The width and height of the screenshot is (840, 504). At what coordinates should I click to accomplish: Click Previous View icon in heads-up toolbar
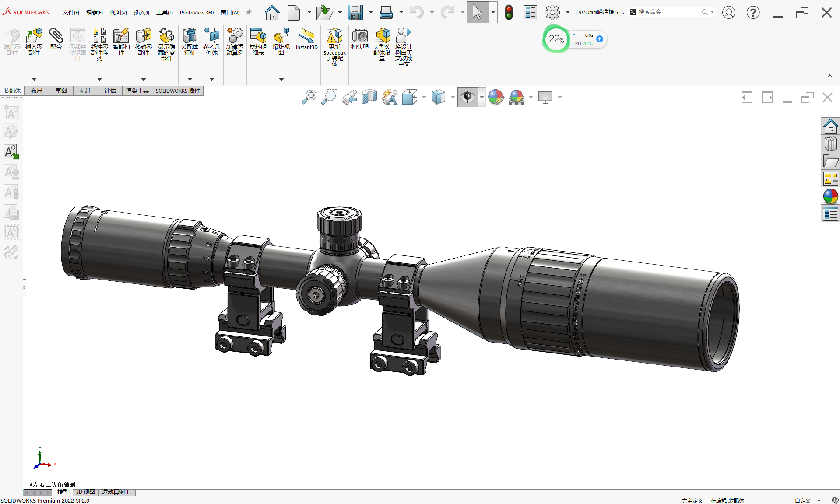349,97
